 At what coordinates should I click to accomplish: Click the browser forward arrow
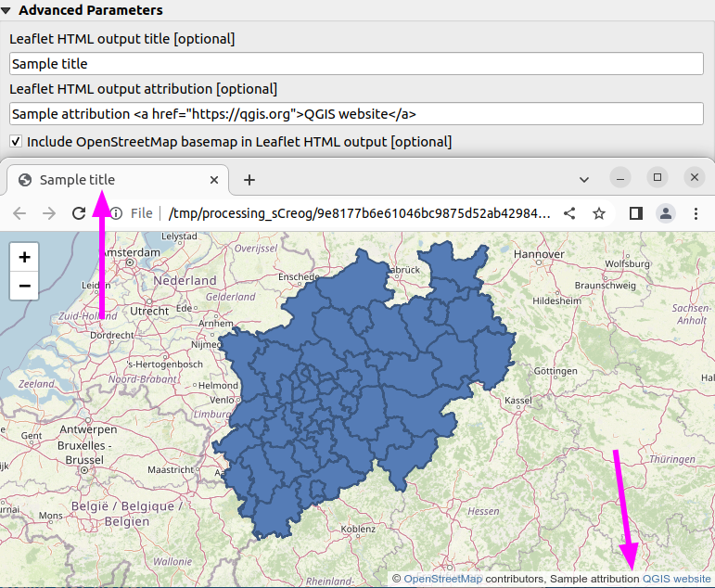point(49,213)
